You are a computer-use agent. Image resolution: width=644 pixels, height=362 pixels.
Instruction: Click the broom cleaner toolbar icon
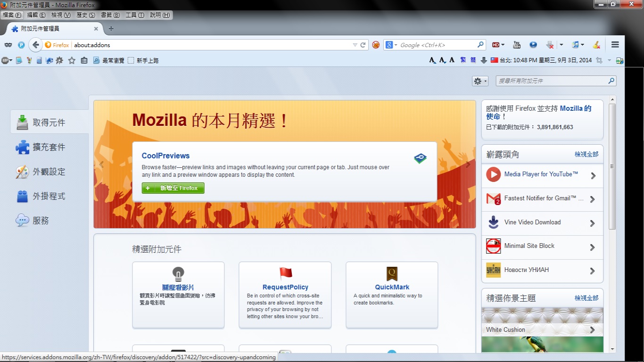596,45
